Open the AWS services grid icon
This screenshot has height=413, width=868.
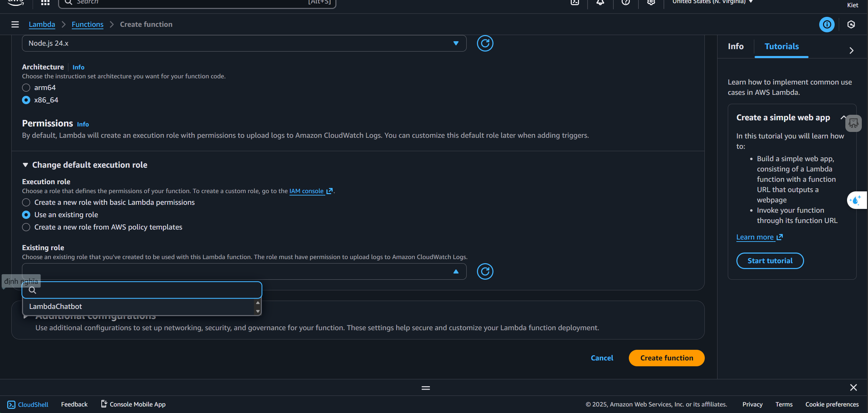point(45,3)
